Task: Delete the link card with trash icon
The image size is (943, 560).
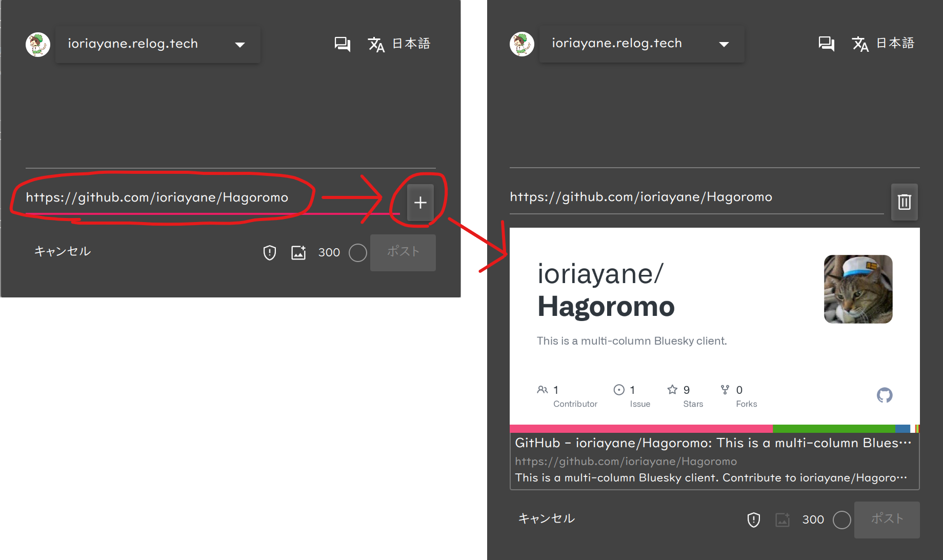Action: click(x=905, y=202)
